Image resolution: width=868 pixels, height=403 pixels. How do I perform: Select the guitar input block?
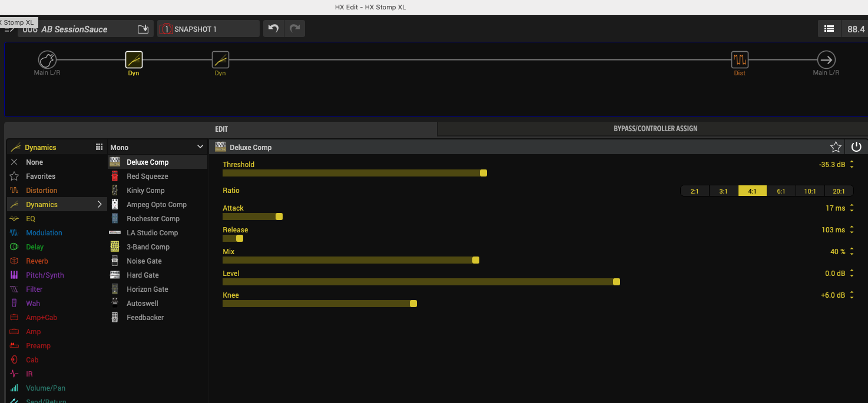[47, 59]
